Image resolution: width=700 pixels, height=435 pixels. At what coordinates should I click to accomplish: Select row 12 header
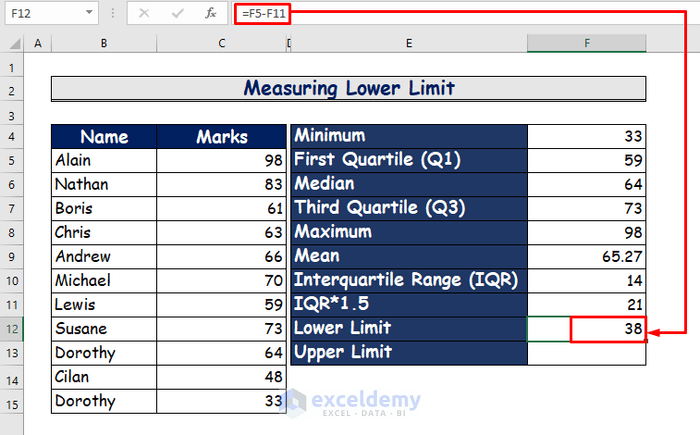click(12, 329)
